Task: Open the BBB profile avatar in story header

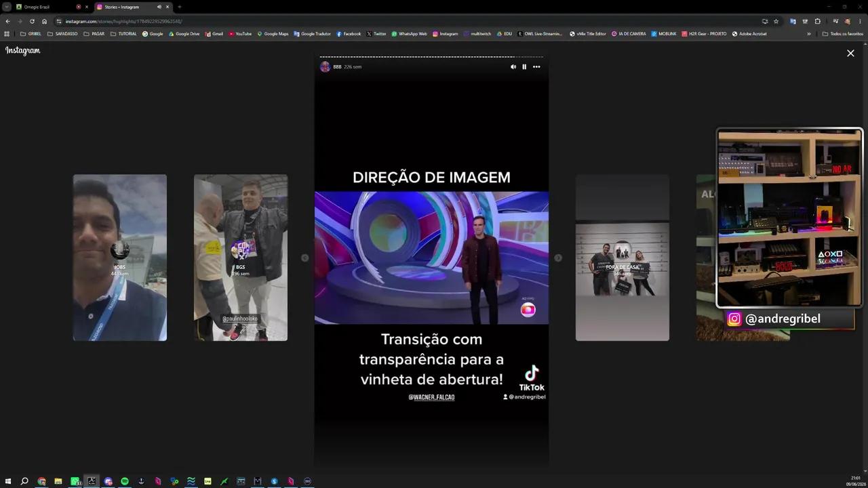Action: (325, 66)
